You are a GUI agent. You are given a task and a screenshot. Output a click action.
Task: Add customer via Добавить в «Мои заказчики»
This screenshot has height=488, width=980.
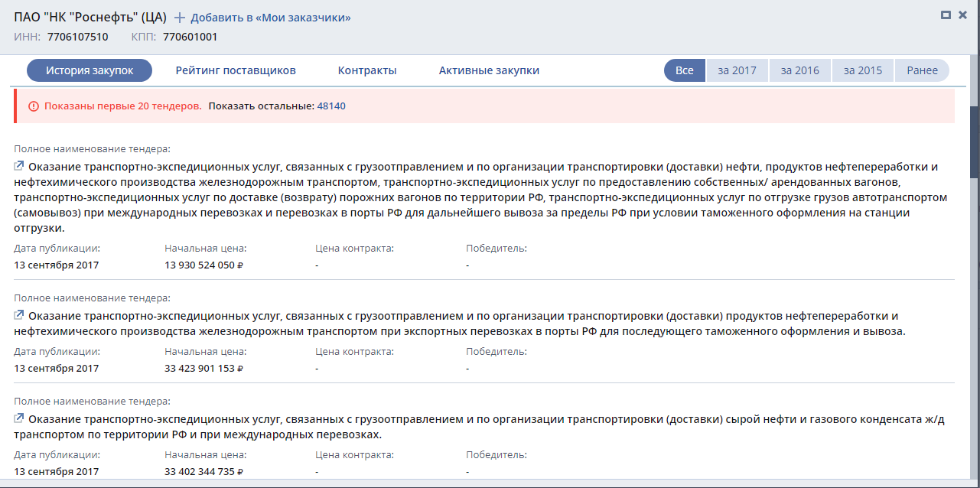270,18
